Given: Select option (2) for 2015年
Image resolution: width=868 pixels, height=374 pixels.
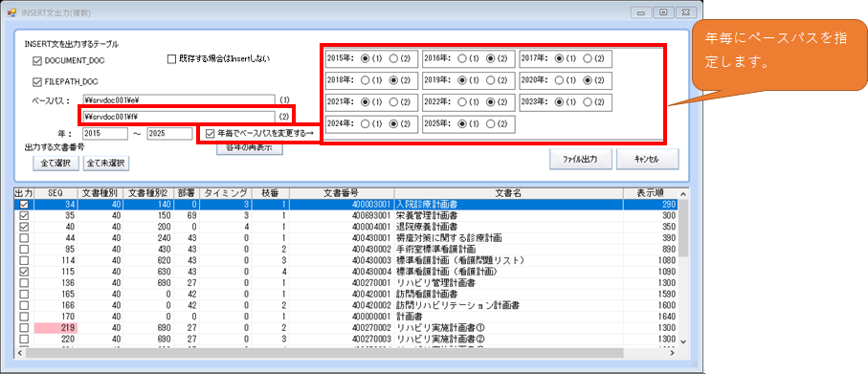Looking at the screenshot, I should [x=392, y=57].
